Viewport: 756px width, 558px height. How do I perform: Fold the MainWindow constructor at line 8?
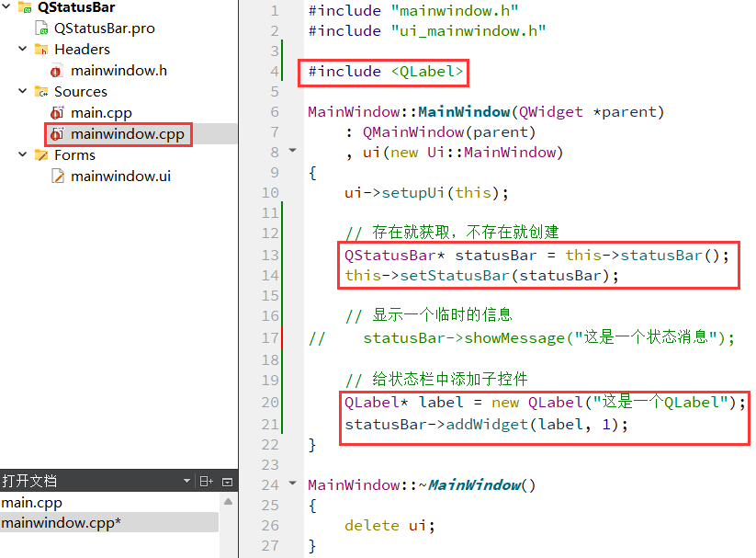[x=293, y=151]
